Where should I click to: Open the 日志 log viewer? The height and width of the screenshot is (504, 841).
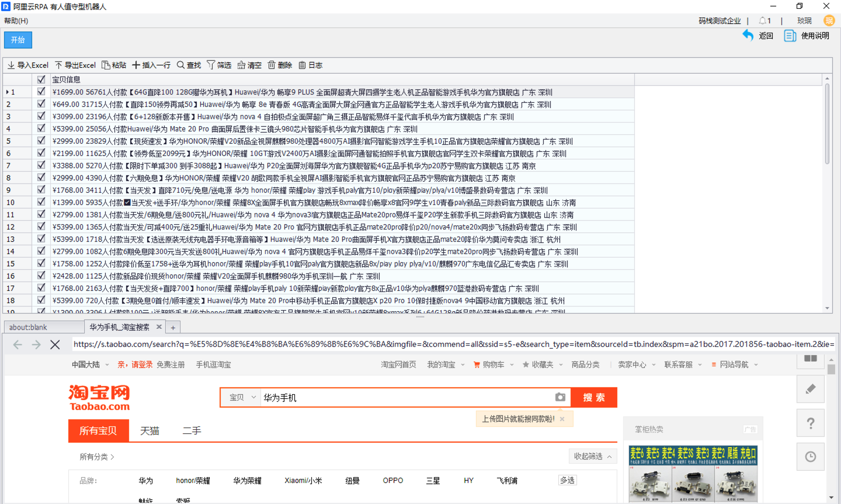(310, 65)
